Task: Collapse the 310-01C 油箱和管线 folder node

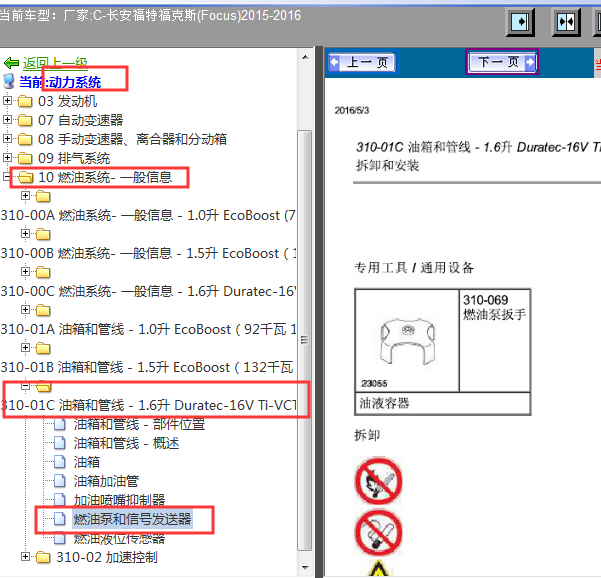Action: click(25, 386)
